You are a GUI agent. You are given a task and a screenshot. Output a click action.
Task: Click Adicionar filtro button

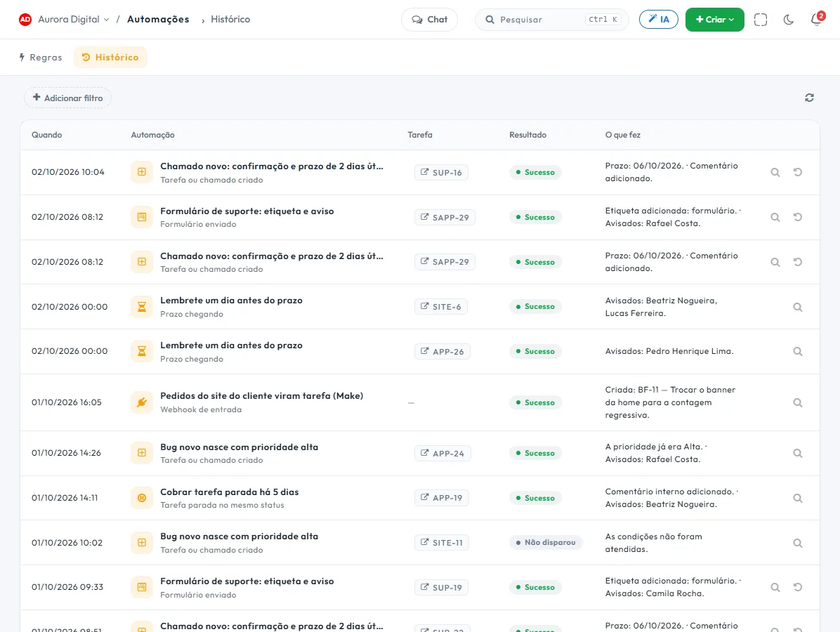(67, 98)
